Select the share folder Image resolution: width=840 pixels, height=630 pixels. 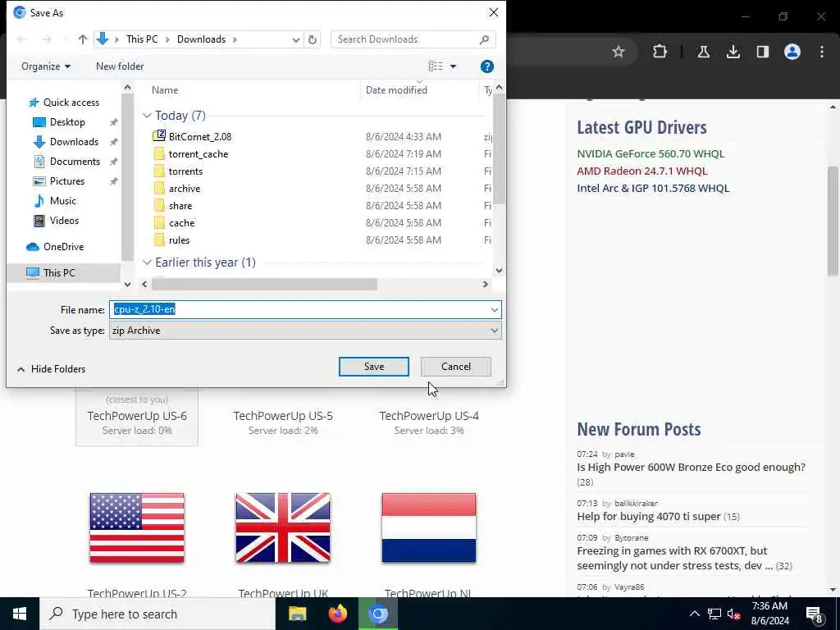[x=180, y=206]
